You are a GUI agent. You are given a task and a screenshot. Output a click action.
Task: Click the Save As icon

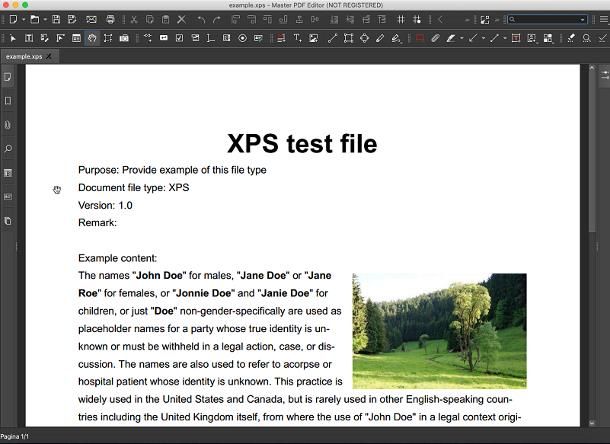[72, 19]
